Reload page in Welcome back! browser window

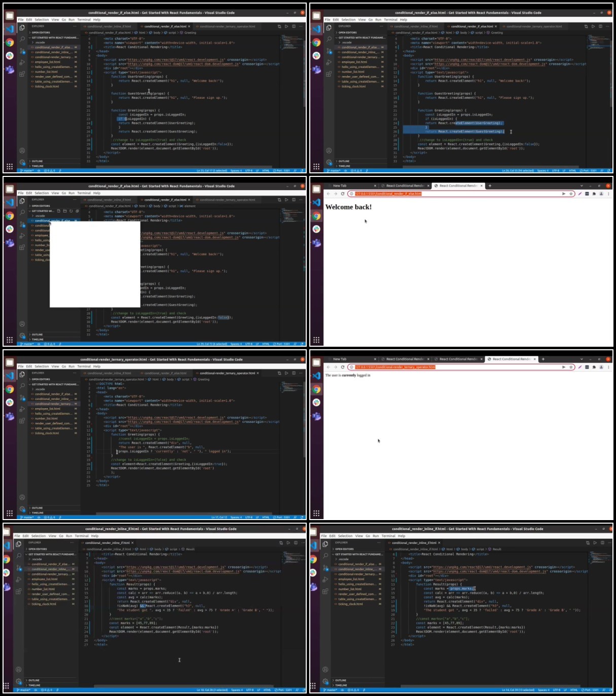pyautogui.click(x=343, y=194)
